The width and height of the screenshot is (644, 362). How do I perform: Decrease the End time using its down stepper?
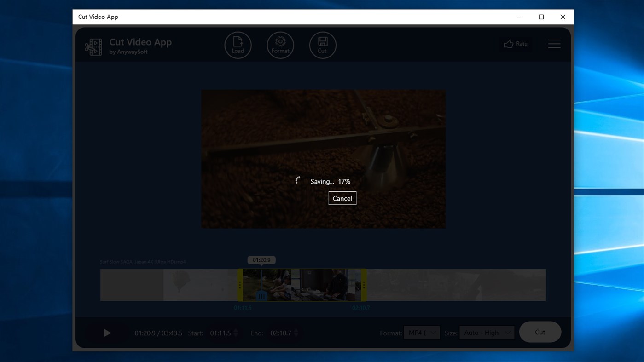[x=296, y=335]
